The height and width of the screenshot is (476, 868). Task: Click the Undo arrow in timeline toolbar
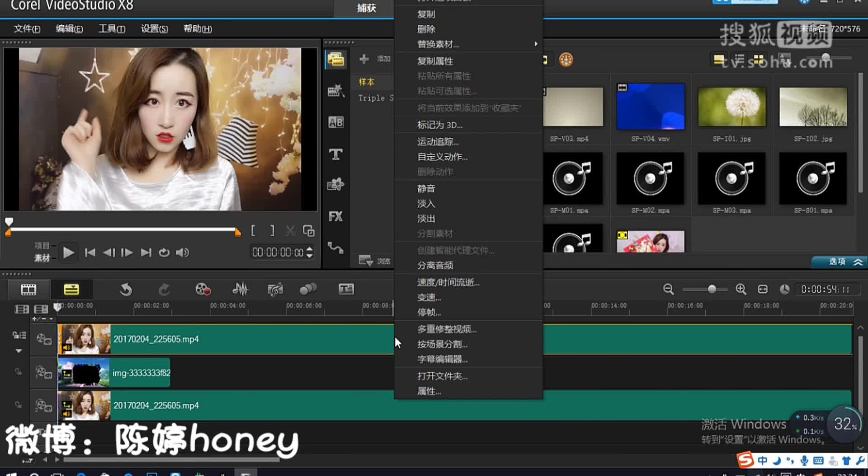pyautogui.click(x=126, y=289)
